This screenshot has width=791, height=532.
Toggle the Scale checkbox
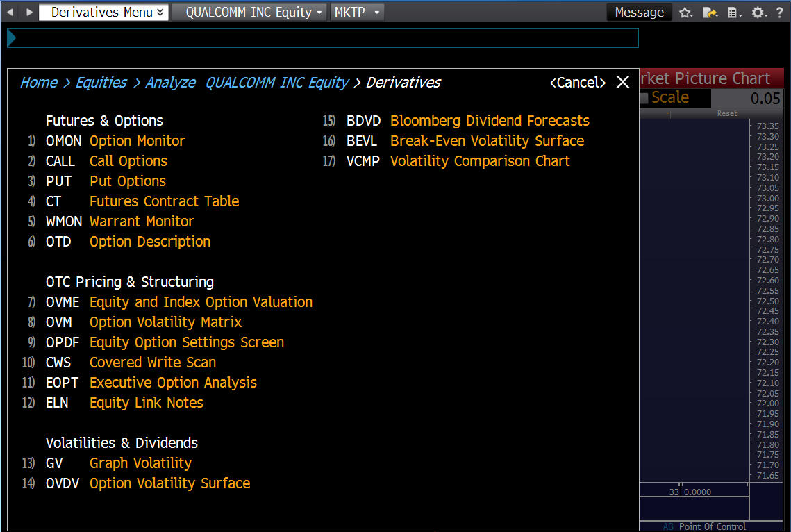click(x=644, y=98)
